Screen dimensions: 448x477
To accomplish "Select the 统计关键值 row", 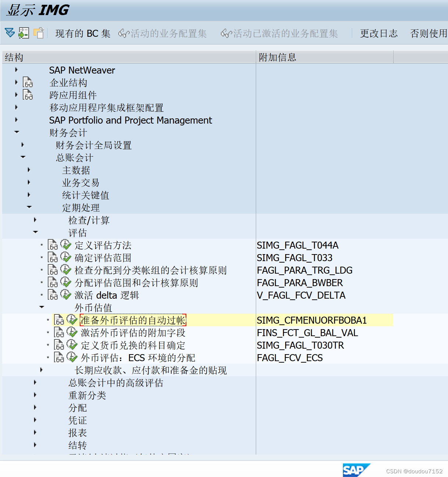I will click(x=86, y=195).
